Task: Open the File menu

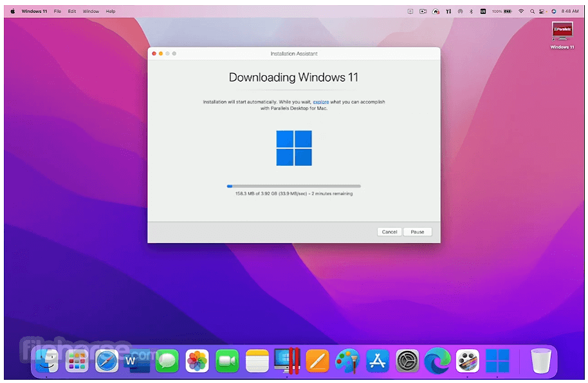Action: tap(57, 11)
